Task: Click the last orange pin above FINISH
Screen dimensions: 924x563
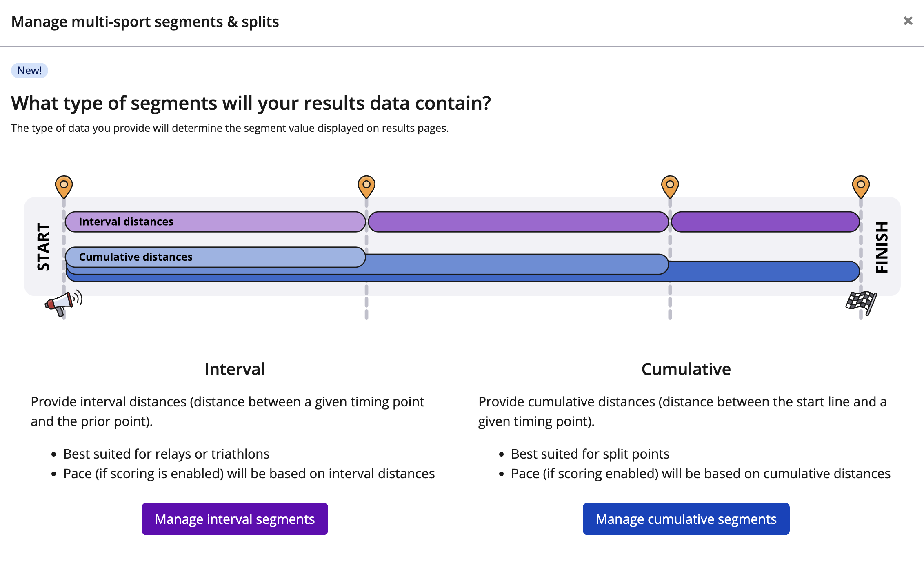Action: 861,186
